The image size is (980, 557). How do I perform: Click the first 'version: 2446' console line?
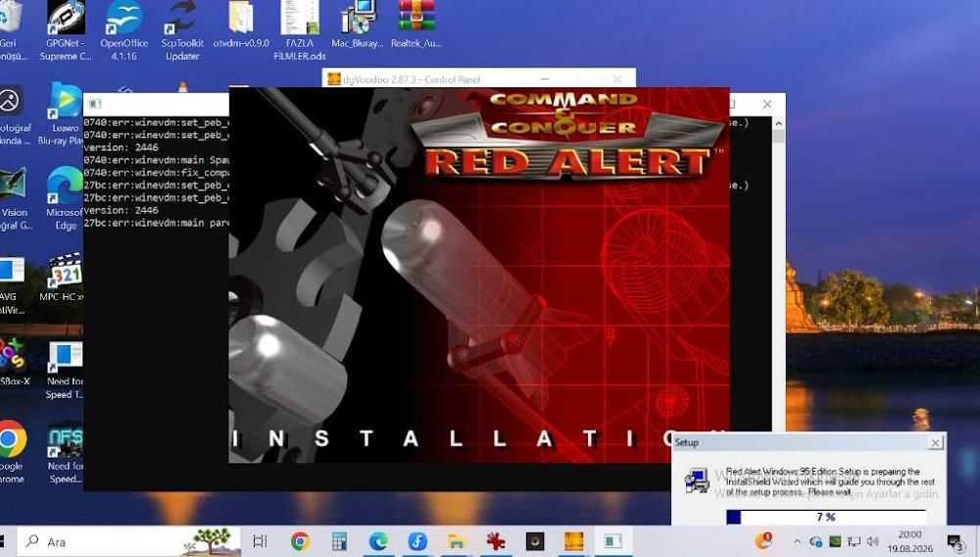click(121, 147)
